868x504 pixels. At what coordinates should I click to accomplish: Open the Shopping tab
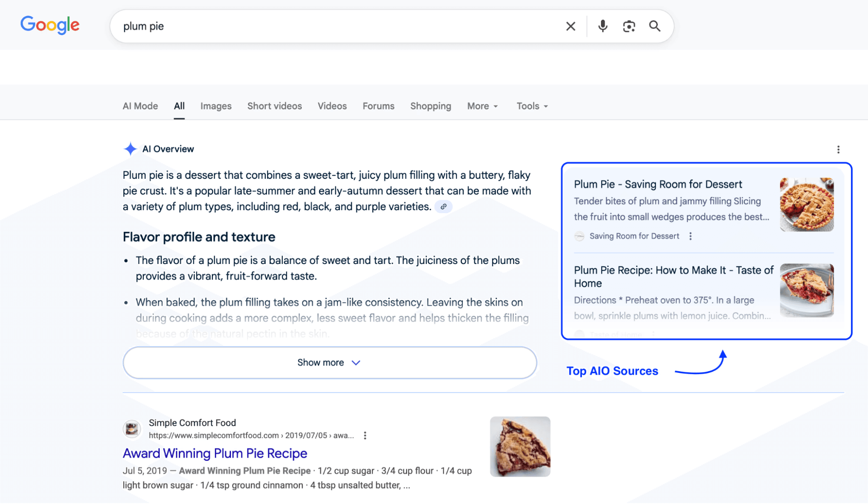[x=431, y=106]
